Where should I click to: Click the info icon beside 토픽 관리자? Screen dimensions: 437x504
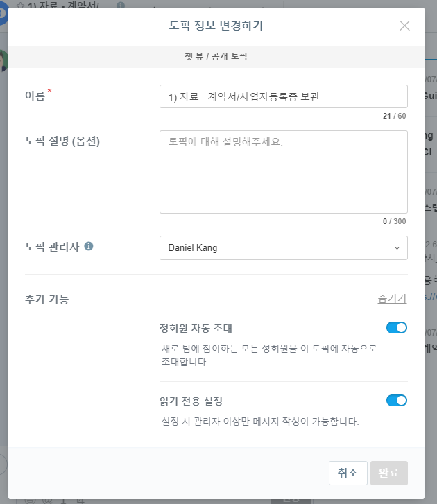point(89,246)
